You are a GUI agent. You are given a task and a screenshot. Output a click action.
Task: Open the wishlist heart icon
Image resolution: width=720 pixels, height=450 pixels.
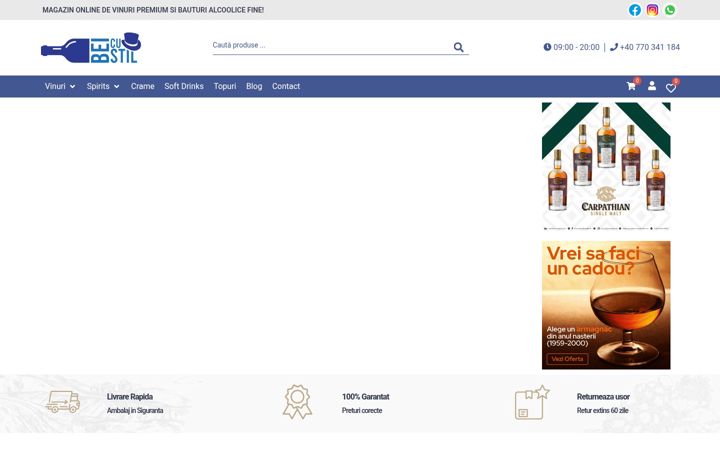coord(670,88)
